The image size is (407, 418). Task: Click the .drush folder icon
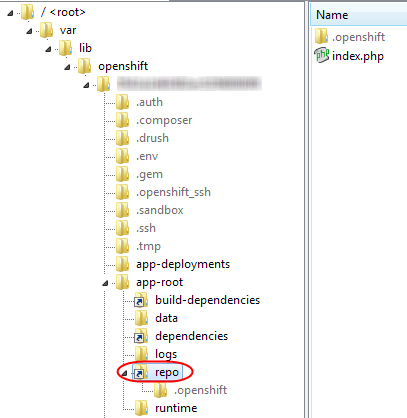pos(122,138)
